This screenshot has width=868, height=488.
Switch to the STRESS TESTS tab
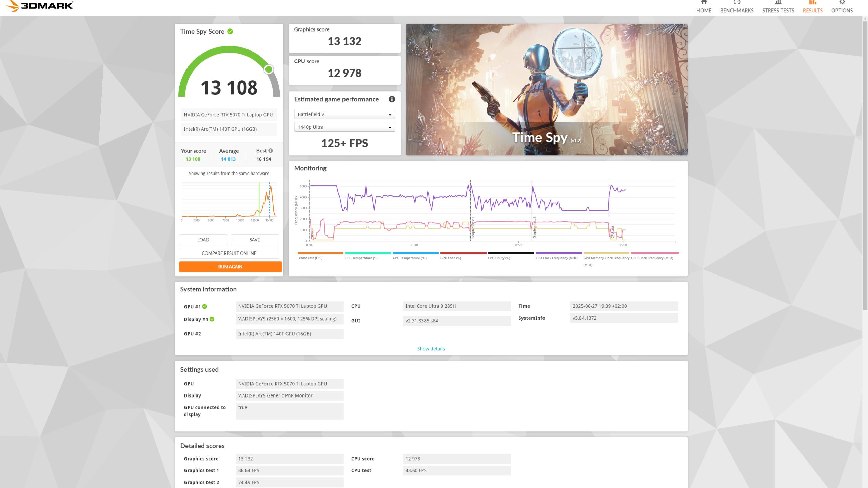[x=778, y=11]
